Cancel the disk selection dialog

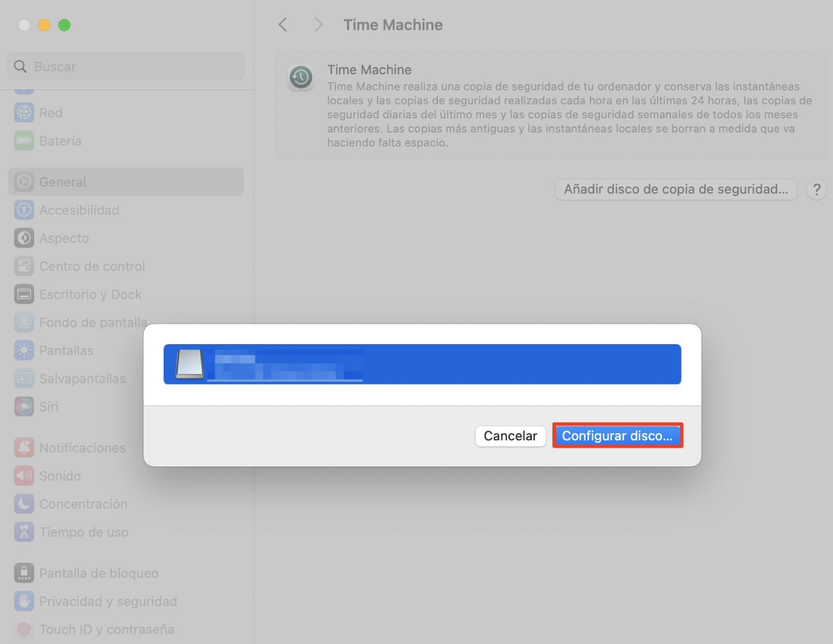pos(510,436)
